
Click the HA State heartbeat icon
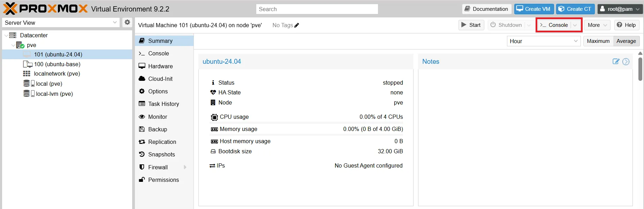(x=213, y=92)
